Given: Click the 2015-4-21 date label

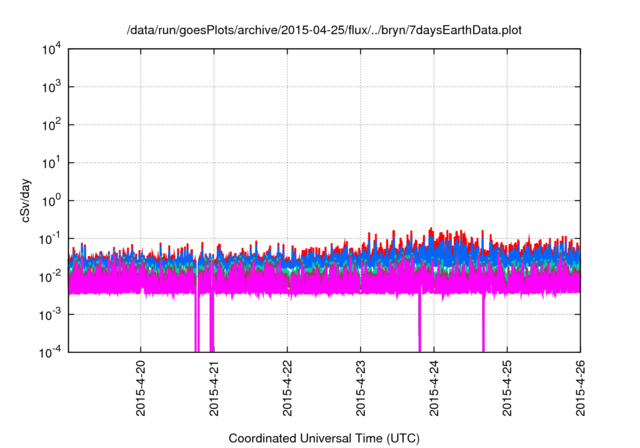Looking at the screenshot, I should point(214,388).
